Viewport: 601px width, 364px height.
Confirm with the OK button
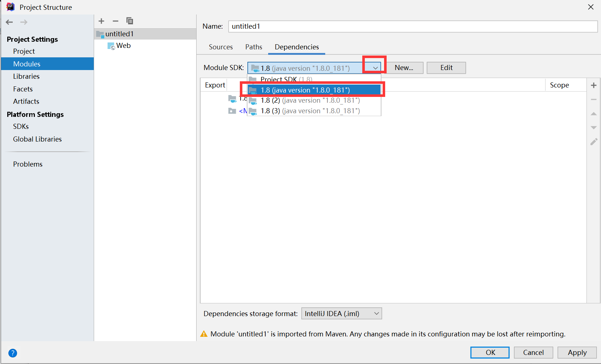pos(490,352)
